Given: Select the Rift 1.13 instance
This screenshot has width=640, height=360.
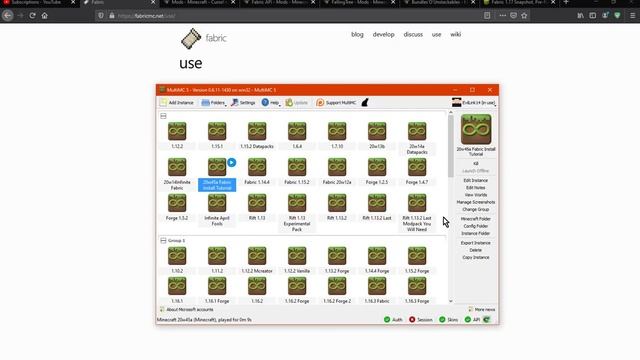Looking at the screenshot, I should 257,207.
